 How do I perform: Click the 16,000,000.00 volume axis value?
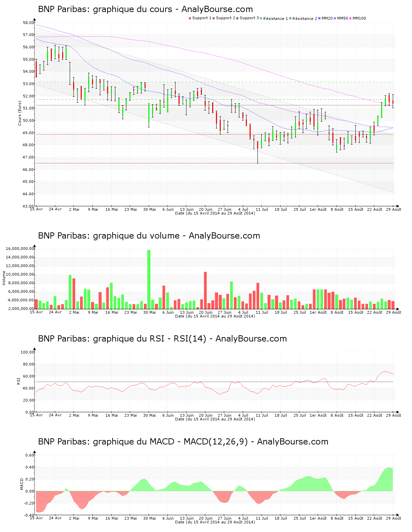pos(20,248)
